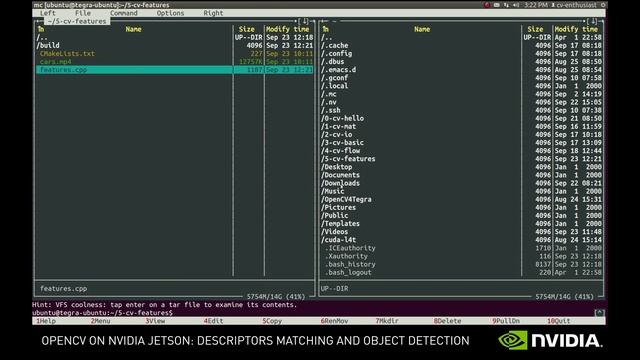The image size is (640, 360).
Task: Sort left panel by Modify time header
Action: click(288, 29)
